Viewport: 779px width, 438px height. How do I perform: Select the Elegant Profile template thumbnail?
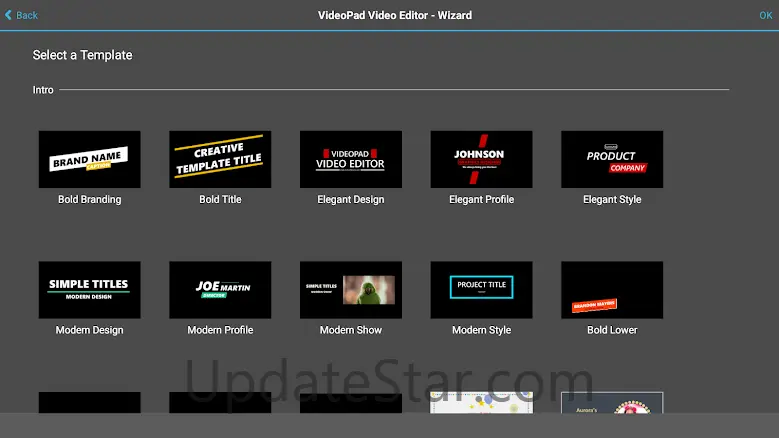[481, 159]
